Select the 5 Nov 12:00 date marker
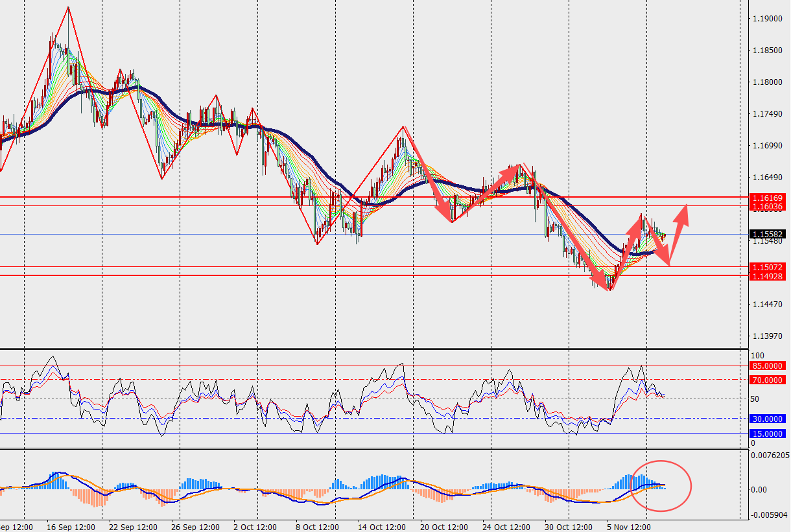The image size is (791, 532). coord(628,527)
